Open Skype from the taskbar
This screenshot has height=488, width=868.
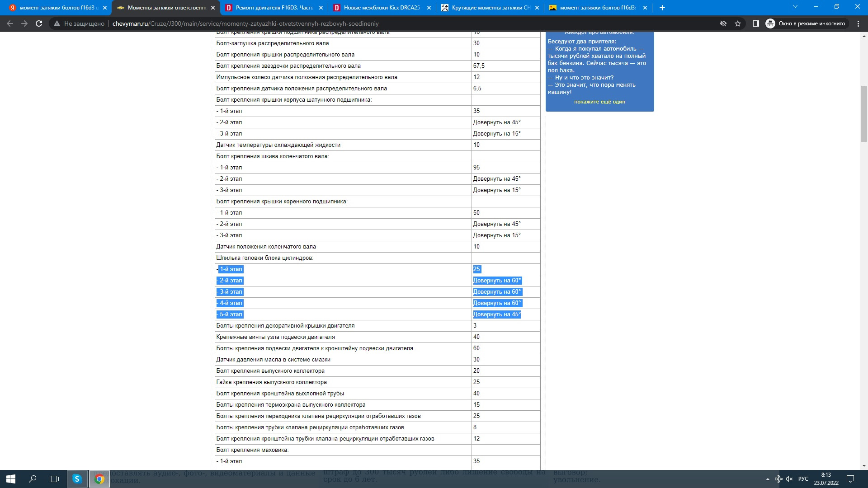point(77,479)
